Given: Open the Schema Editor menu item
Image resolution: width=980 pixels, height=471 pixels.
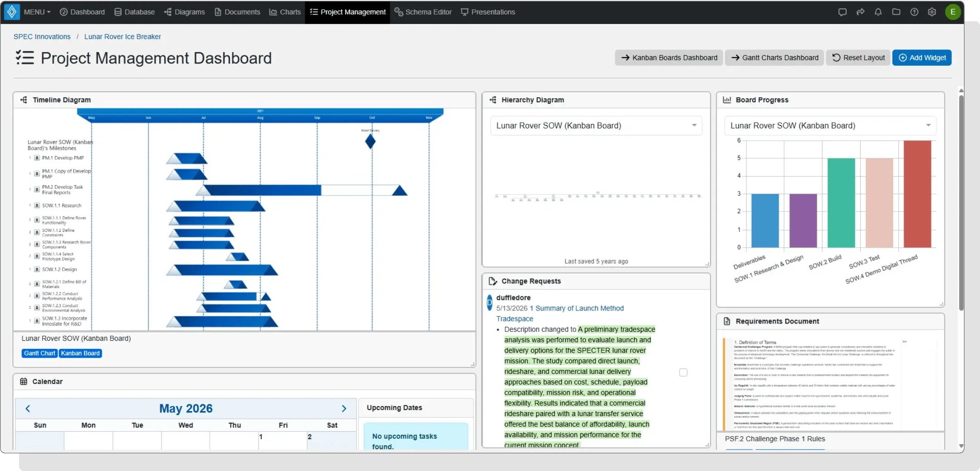Looking at the screenshot, I should point(423,12).
